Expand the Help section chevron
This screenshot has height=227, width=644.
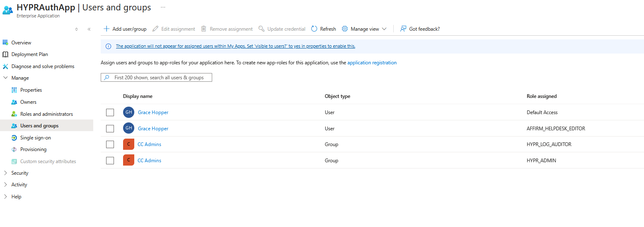(5, 197)
